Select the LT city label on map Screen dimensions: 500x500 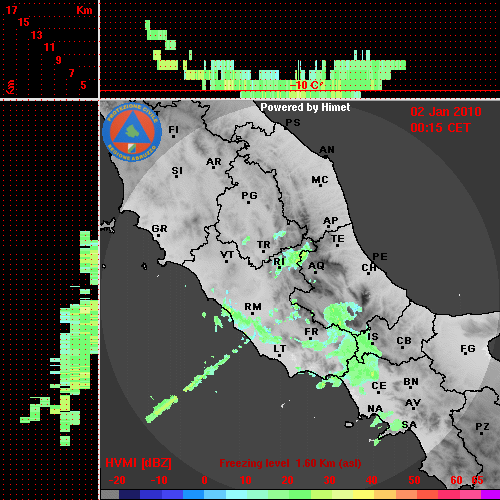coord(280,349)
